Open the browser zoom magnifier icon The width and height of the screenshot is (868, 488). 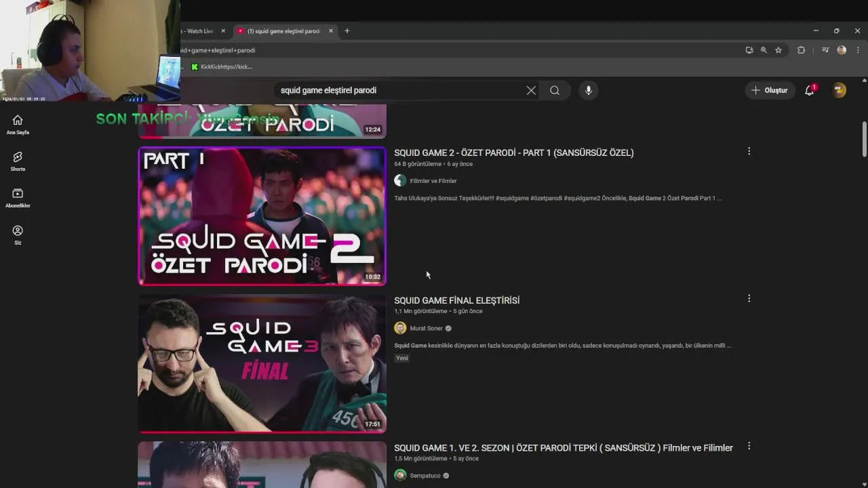coord(764,50)
